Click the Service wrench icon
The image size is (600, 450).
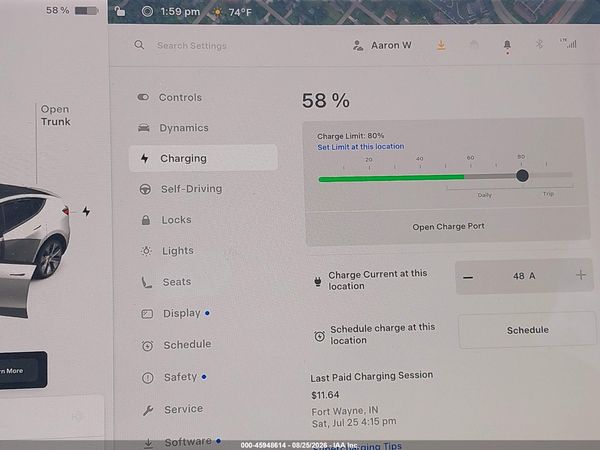coord(148,410)
